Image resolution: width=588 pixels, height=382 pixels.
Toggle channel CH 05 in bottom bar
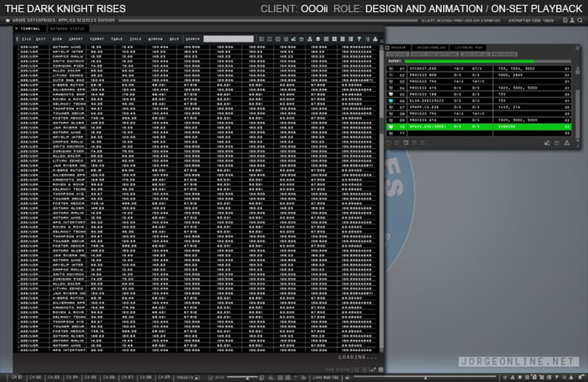tap(90, 378)
